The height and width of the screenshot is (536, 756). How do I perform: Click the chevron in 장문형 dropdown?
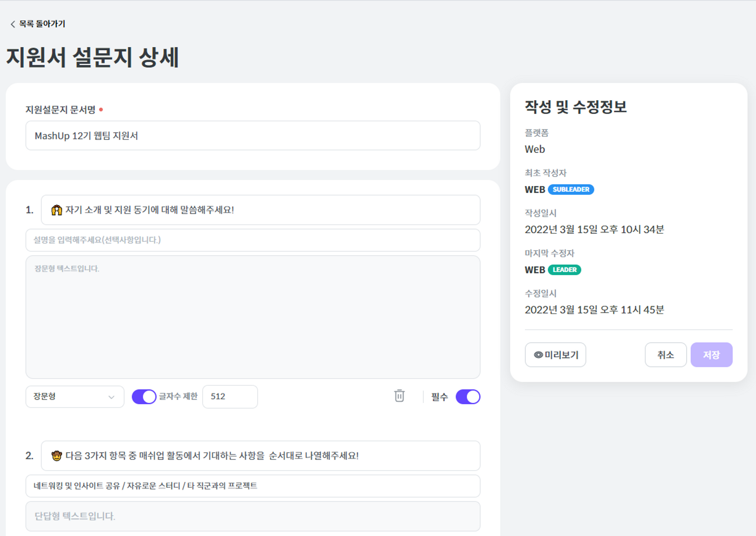111,397
